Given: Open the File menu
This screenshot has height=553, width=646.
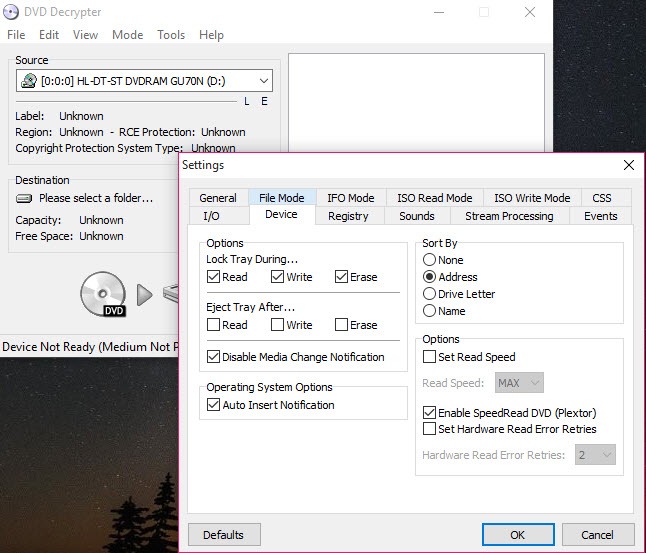Looking at the screenshot, I should click(16, 35).
